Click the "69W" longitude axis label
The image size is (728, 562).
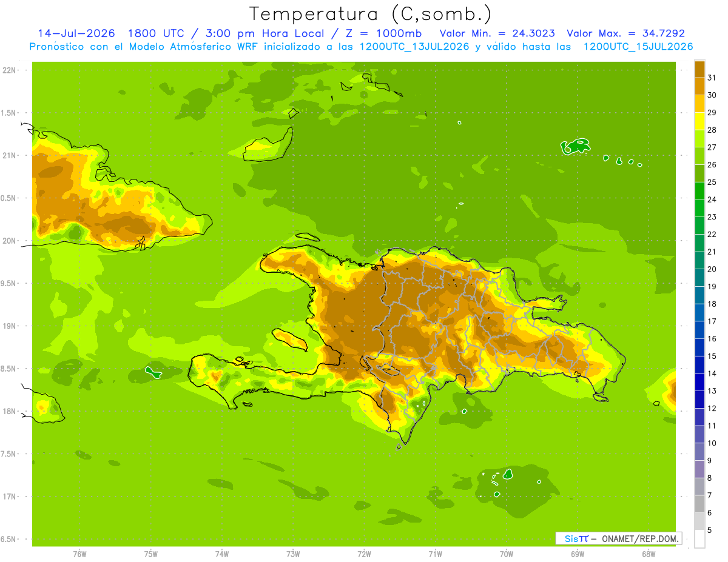click(x=577, y=554)
